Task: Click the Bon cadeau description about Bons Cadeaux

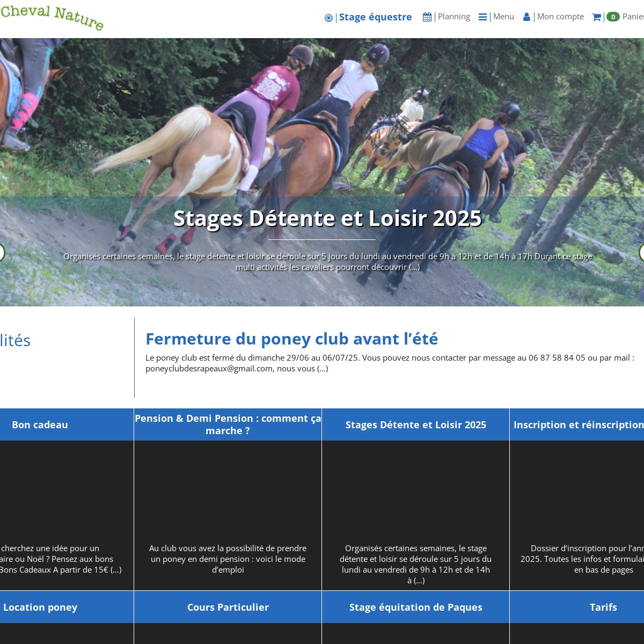Action: point(61,559)
